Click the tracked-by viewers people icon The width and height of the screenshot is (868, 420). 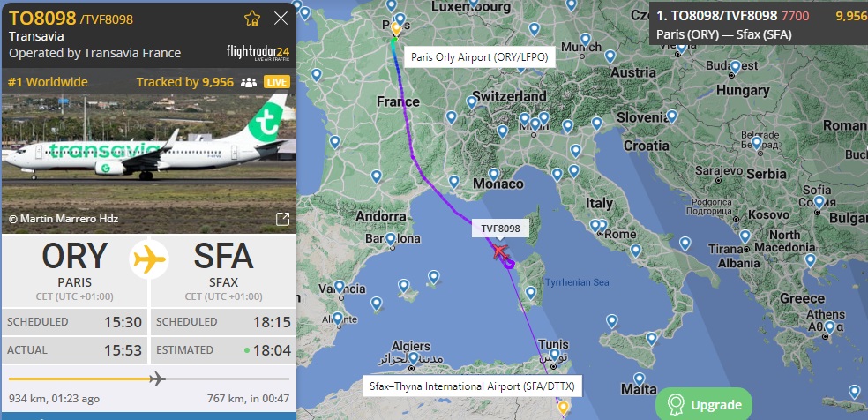249,82
